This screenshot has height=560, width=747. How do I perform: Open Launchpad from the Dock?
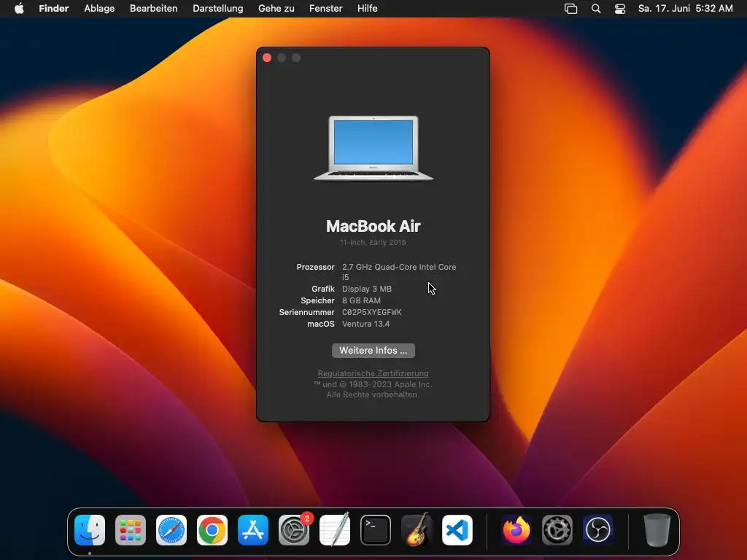point(131,530)
